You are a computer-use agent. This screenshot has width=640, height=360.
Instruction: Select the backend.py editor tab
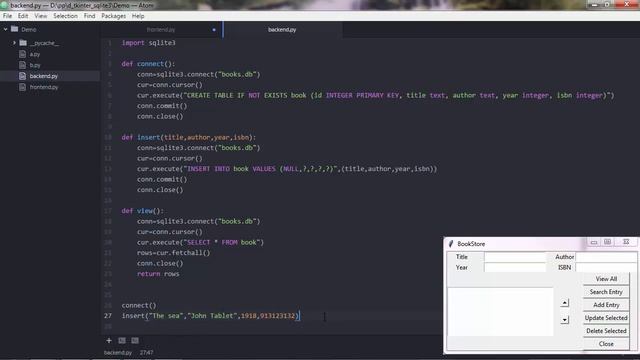282,30
